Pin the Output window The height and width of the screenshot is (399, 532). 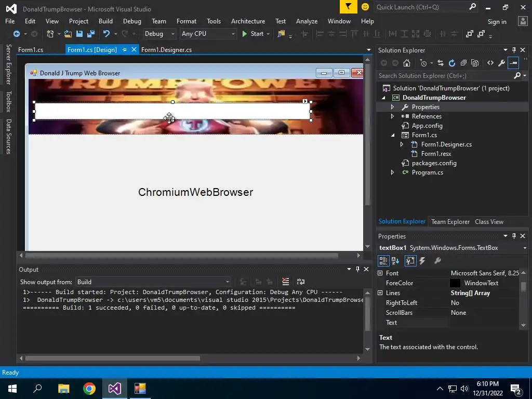coord(357,269)
